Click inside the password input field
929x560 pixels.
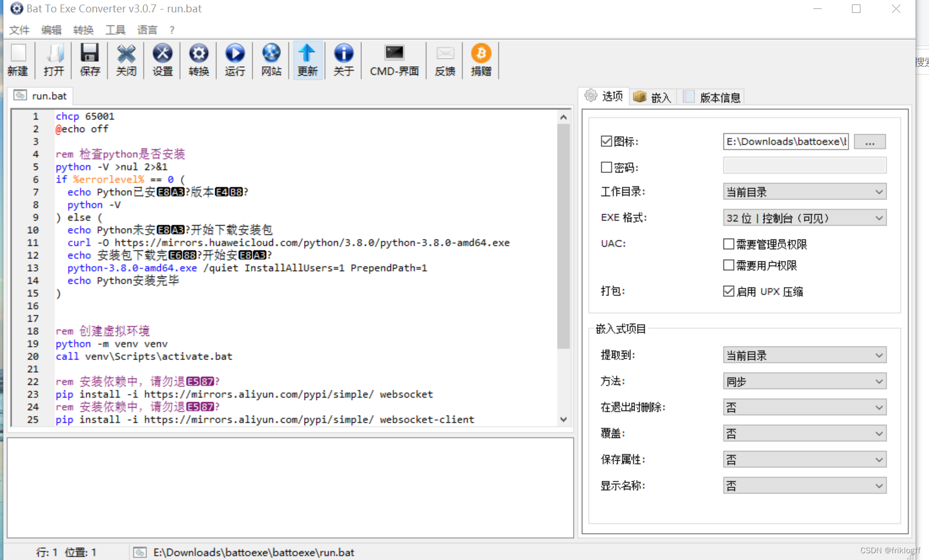coord(804,165)
